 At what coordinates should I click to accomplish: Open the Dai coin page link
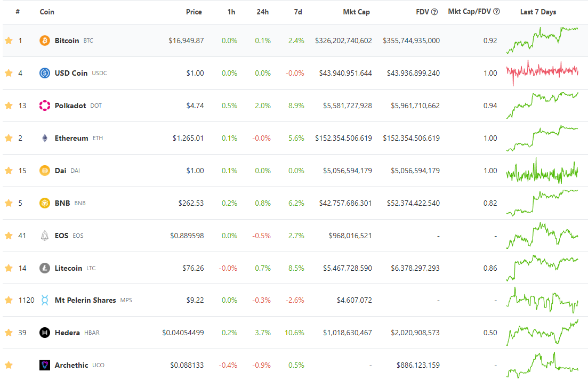(x=60, y=171)
